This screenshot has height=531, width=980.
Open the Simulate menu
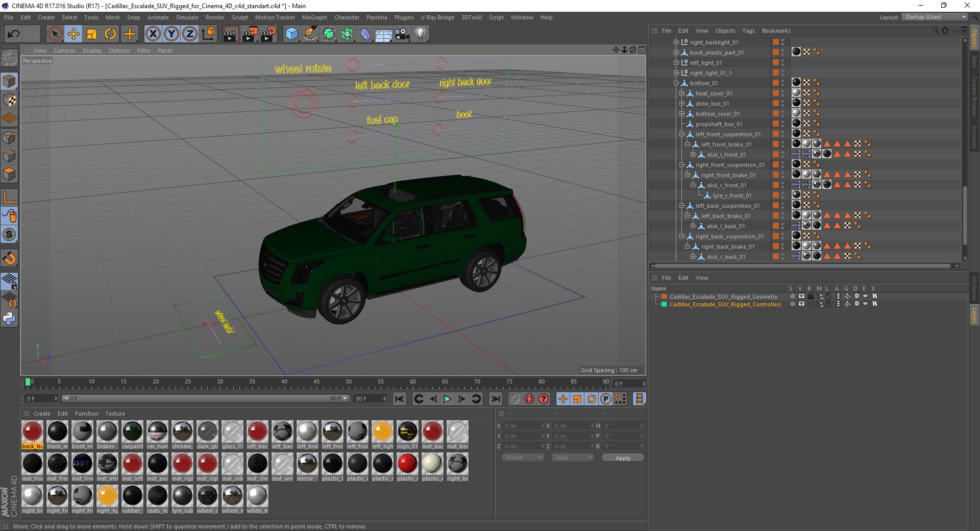coord(187,17)
